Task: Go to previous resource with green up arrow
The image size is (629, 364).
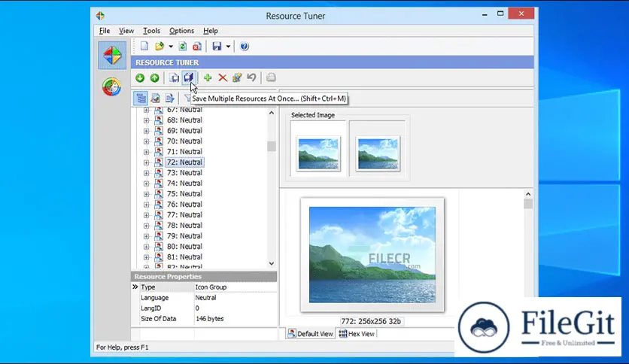Action: pyautogui.click(x=154, y=77)
